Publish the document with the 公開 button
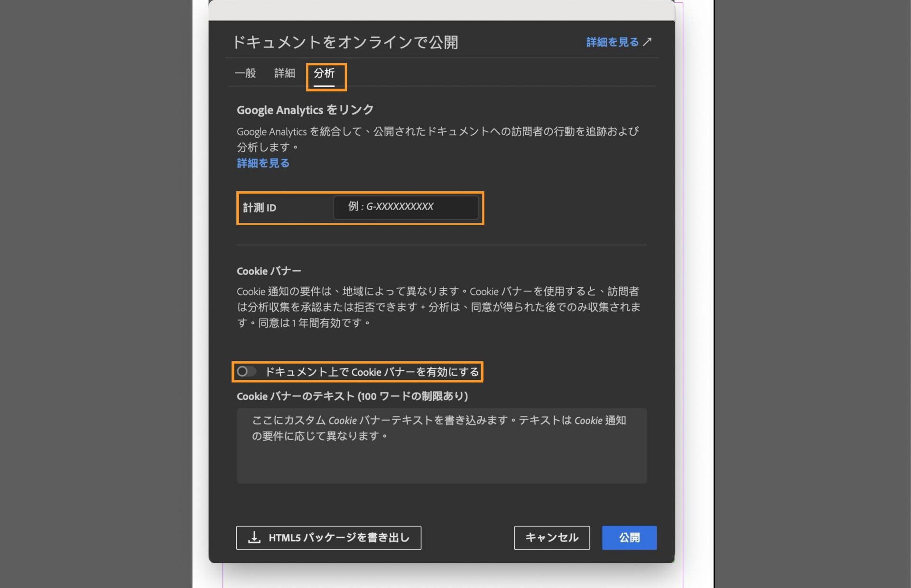Image resolution: width=911 pixels, height=588 pixels. tap(629, 538)
